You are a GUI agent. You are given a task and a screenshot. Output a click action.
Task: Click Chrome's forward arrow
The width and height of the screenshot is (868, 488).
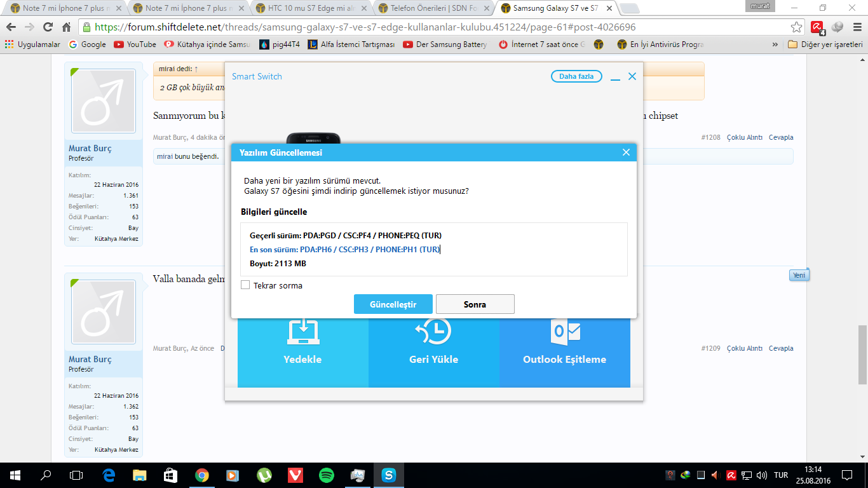click(29, 27)
